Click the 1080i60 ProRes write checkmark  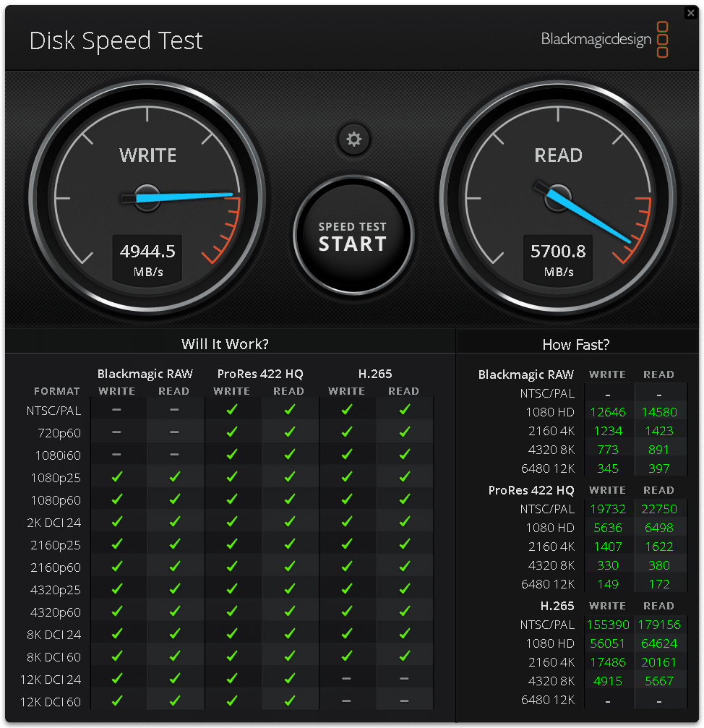(x=232, y=454)
